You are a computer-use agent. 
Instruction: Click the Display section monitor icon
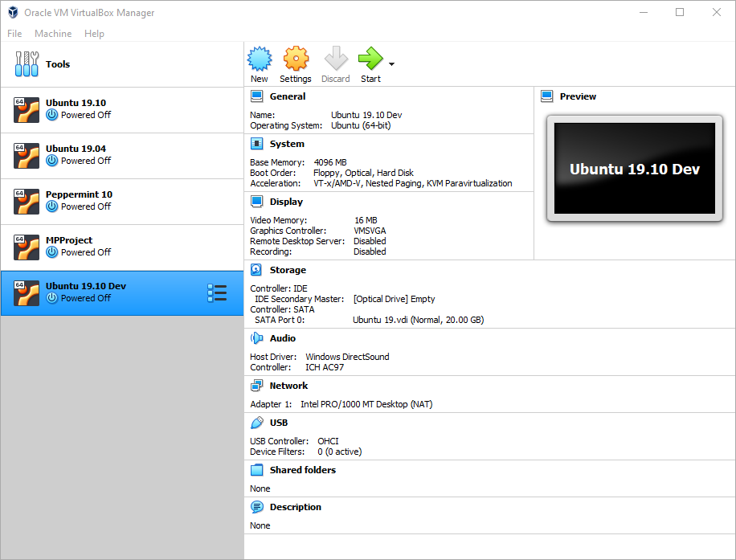(x=257, y=202)
